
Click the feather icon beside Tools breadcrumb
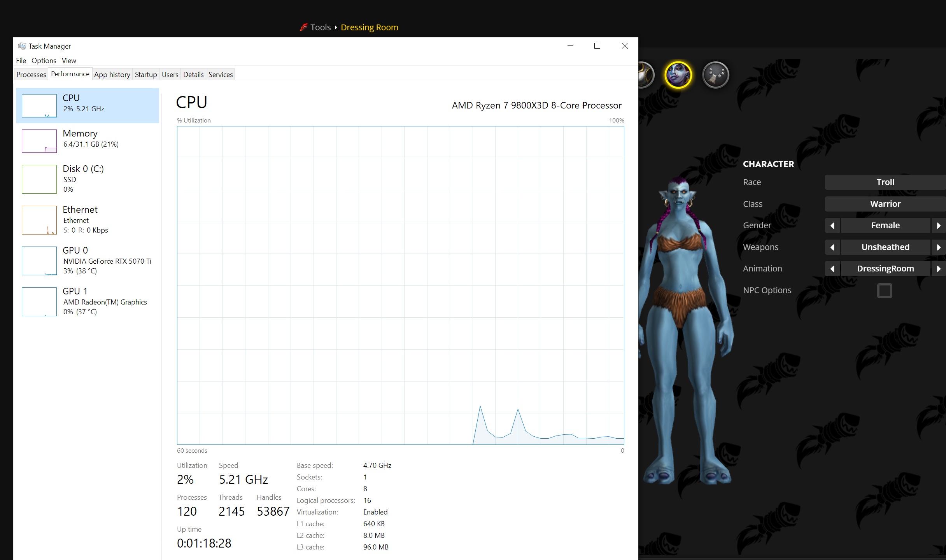coord(303,27)
